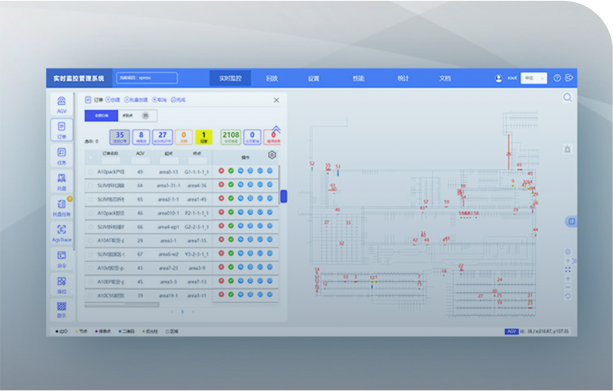Click the AGV filter input field in the header
The height and width of the screenshot is (391, 613).
tap(140, 161)
